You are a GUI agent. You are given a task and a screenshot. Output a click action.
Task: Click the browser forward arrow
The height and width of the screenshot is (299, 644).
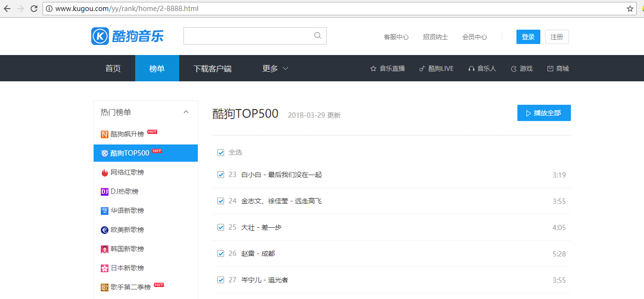[21, 9]
